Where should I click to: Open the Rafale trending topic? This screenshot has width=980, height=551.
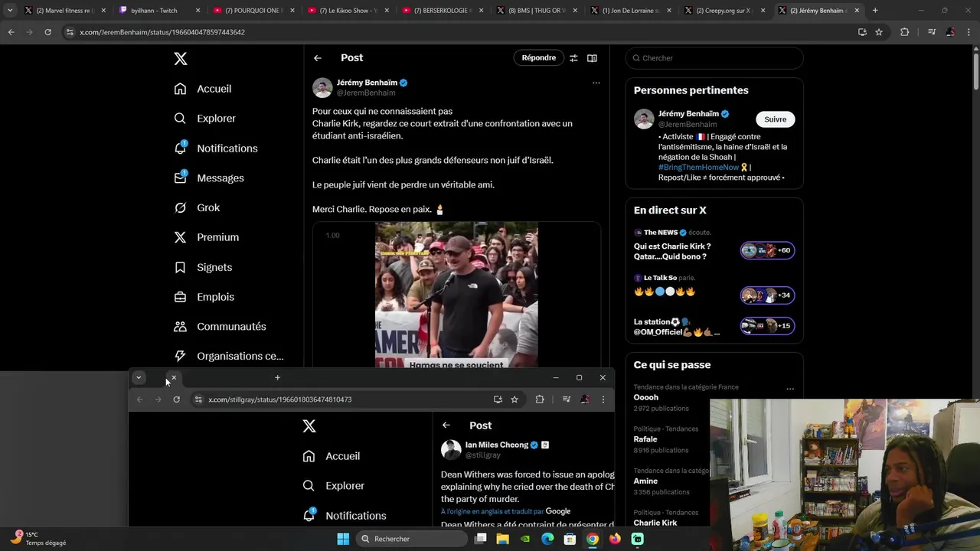click(x=645, y=439)
